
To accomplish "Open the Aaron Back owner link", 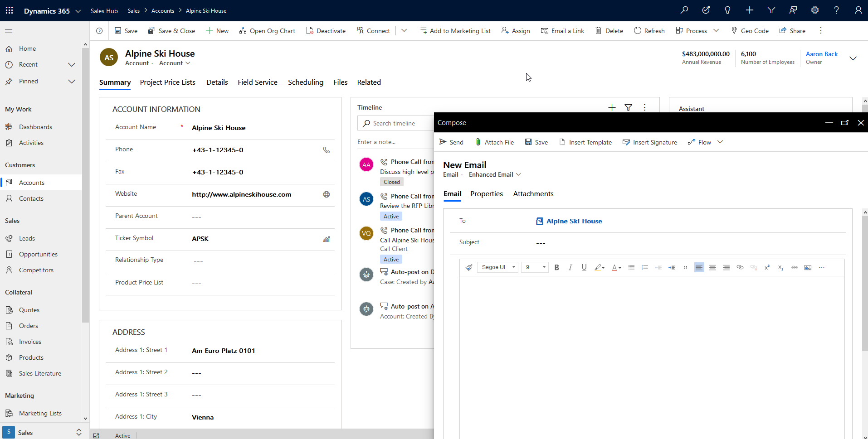I will [821, 54].
